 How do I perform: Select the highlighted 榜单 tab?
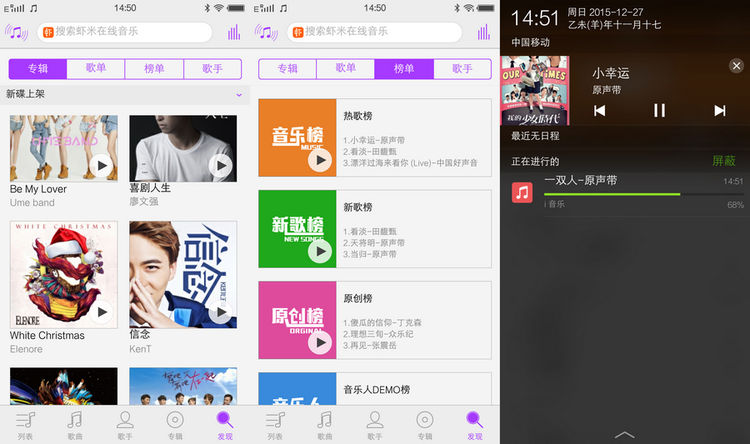(404, 69)
